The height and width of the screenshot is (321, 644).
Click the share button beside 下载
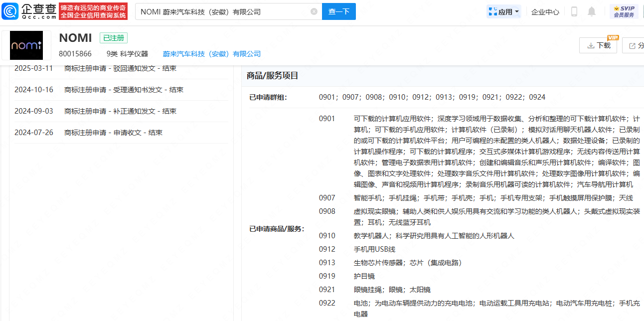pyautogui.click(x=633, y=45)
